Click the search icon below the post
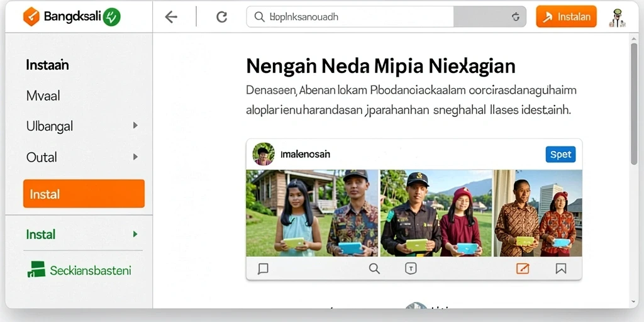Image resolution: width=644 pixels, height=322 pixels. [x=374, y=269]
